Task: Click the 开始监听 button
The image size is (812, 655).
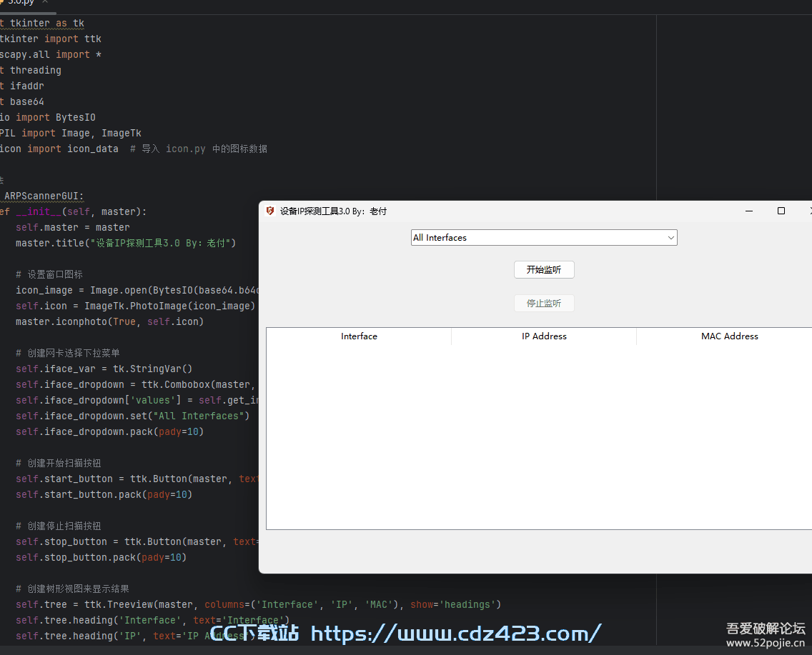Action: coord(544,269)
